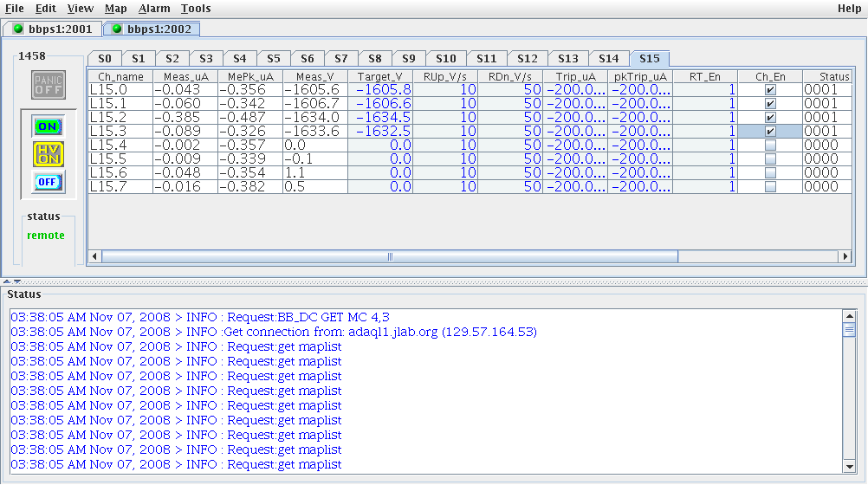
Task: Enable channel L15.7 checkbox
Action: (x=770, y=186)
